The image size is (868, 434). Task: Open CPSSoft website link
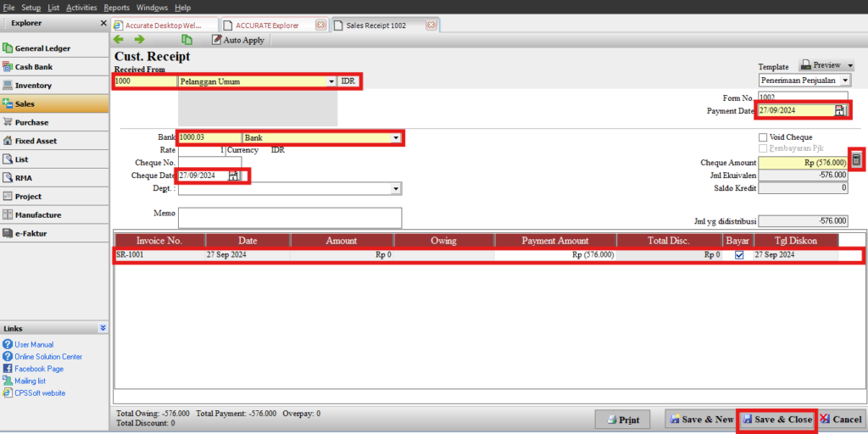point(40,393)
